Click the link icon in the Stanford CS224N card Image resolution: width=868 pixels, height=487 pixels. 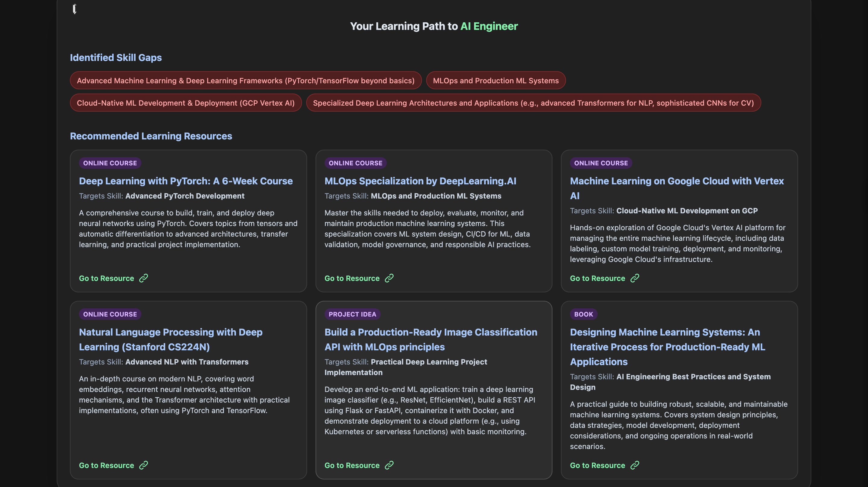143,465
